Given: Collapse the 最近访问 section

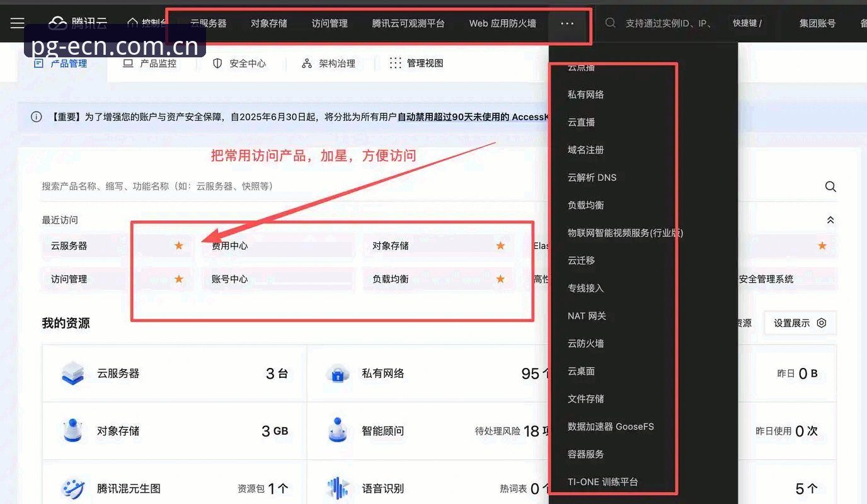Looking at the screenshot, I should (x=830, y=220).
